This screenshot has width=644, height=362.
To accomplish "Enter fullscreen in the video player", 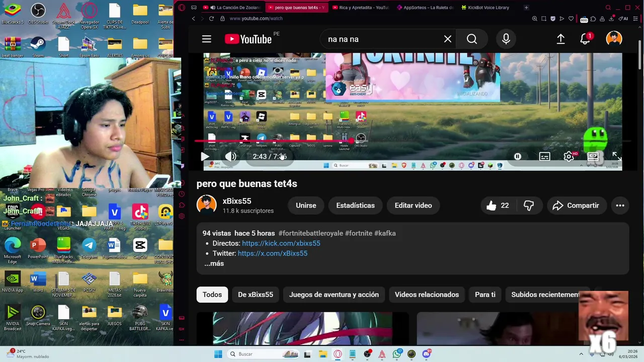I will (617, 156).
